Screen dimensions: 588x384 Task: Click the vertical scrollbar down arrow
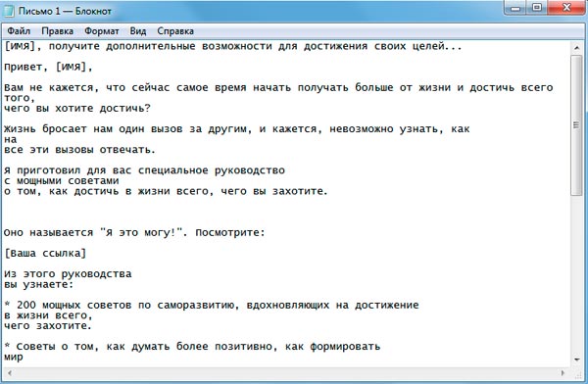577,360
